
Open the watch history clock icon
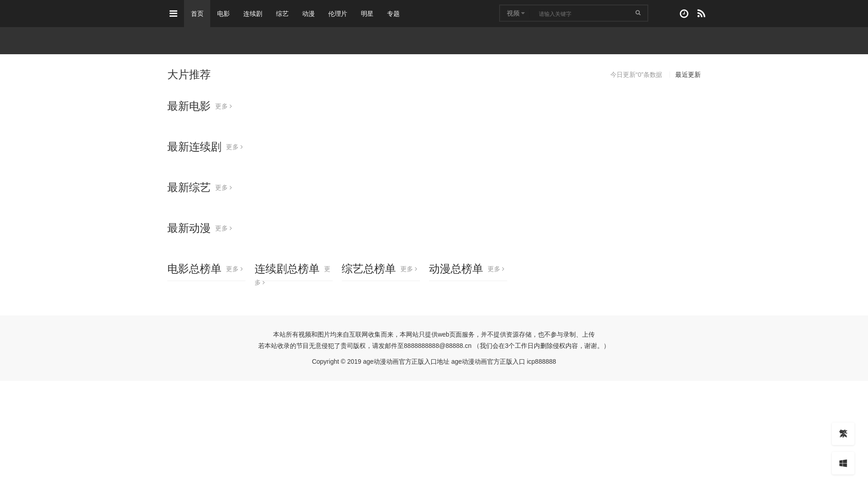pos(684,14)
